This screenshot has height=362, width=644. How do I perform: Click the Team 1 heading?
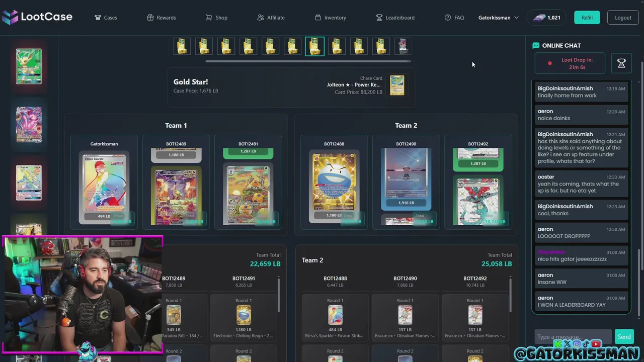pyautogui.click(x=176, y=125)
